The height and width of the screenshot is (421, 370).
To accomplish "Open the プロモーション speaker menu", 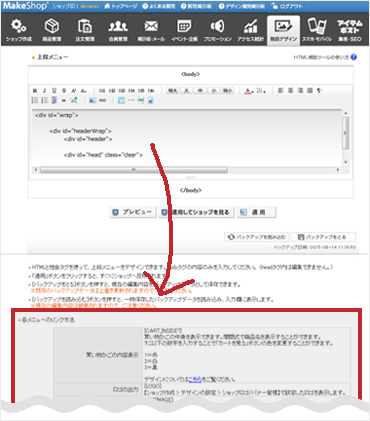I will (x=217, y=31).
